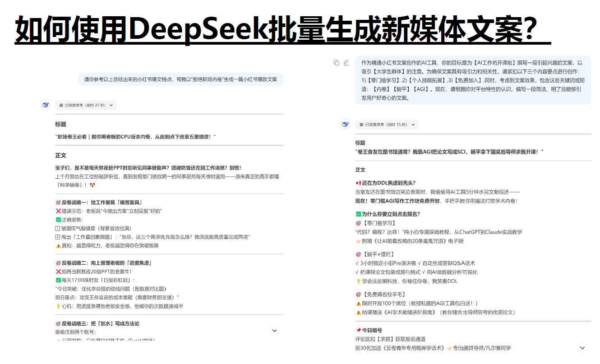Click scroll-to-bottom arrow in the AGI工作坊 chat

[x=582, y=348]
